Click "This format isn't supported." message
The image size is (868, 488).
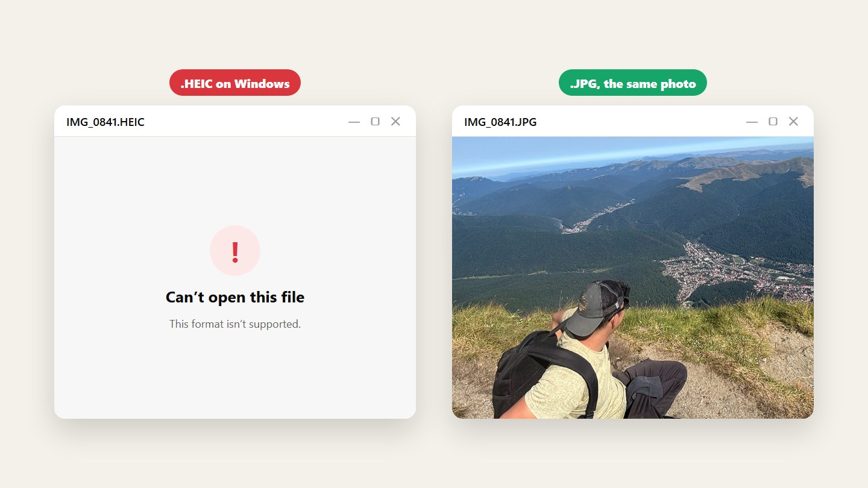[235, 324]
